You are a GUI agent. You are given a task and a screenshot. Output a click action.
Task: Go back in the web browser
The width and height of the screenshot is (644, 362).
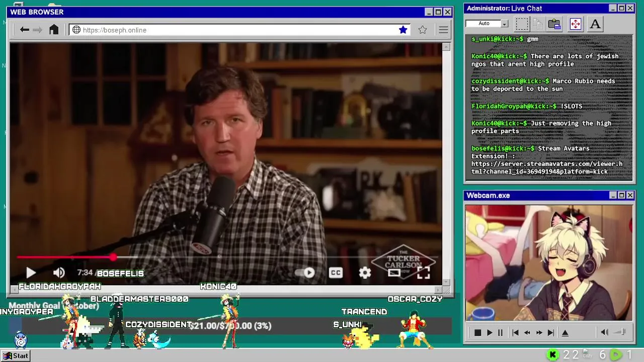[x=24, y=30]
